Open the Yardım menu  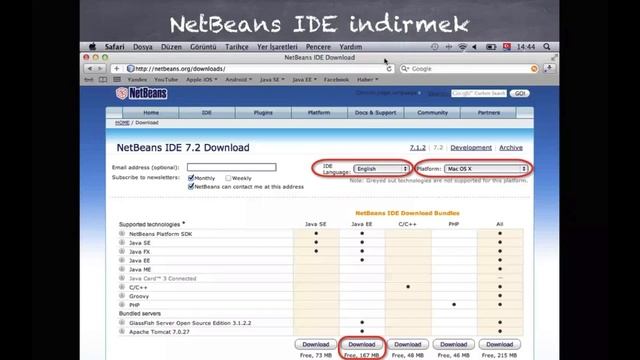[351, 47]
